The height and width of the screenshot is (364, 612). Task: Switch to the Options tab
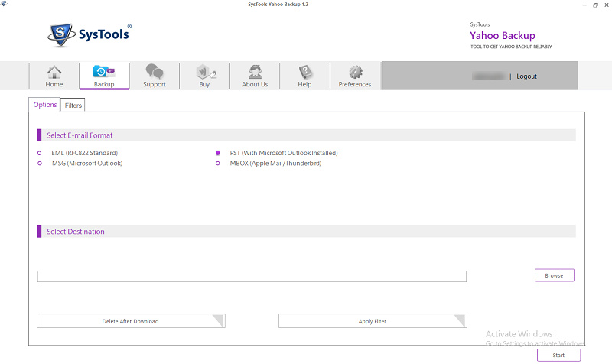pos(45,105)
